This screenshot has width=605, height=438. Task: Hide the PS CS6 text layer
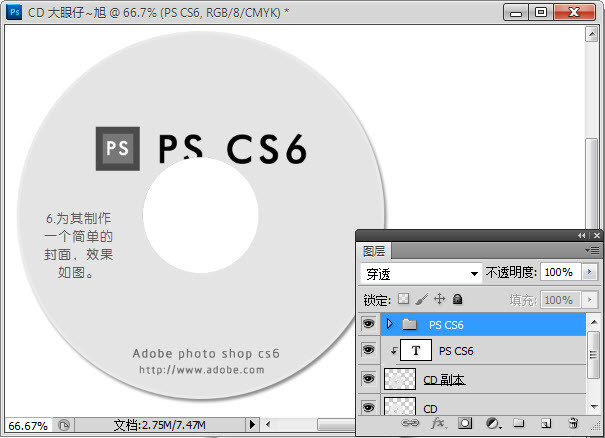point(368,351)
